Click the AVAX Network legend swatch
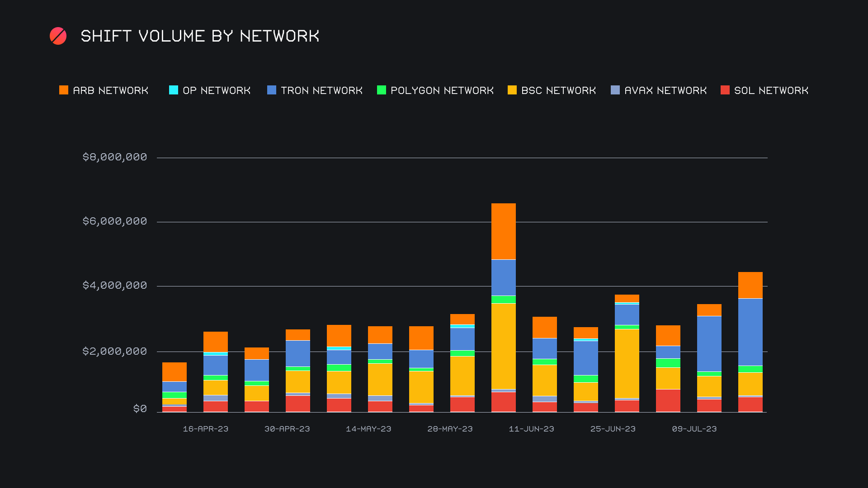This screenshot has width=868, height=488. click(615, 90)
